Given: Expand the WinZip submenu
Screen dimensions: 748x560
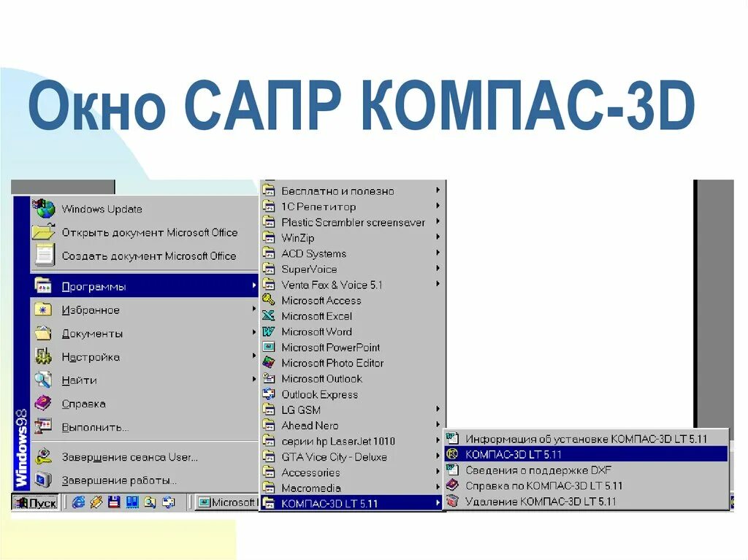Looking at the screenshot, I should (x=351, y=237).
